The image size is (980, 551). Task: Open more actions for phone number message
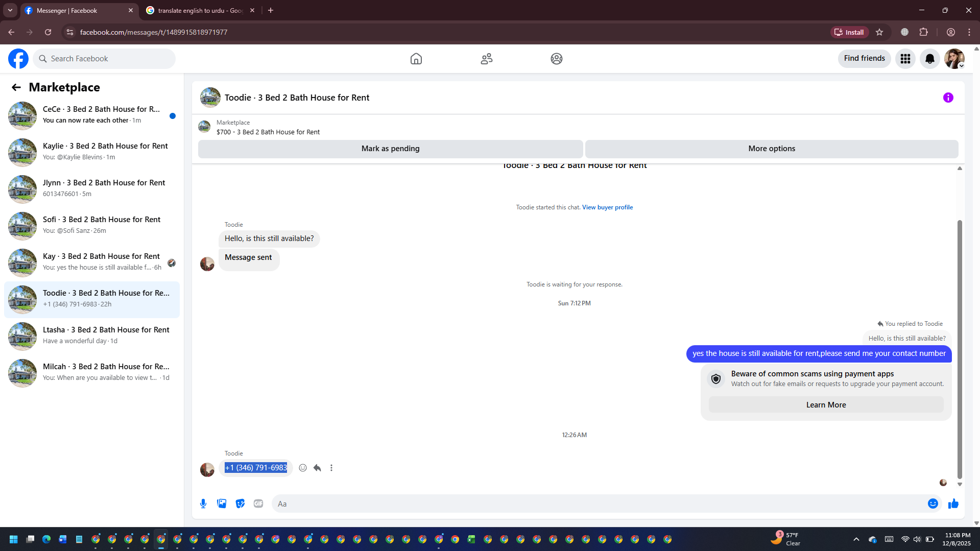pos(331,468)
